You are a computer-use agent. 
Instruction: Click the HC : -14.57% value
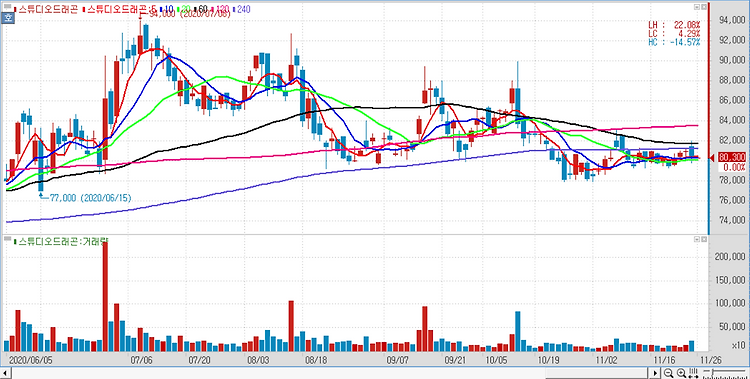(x=674, y=42)
